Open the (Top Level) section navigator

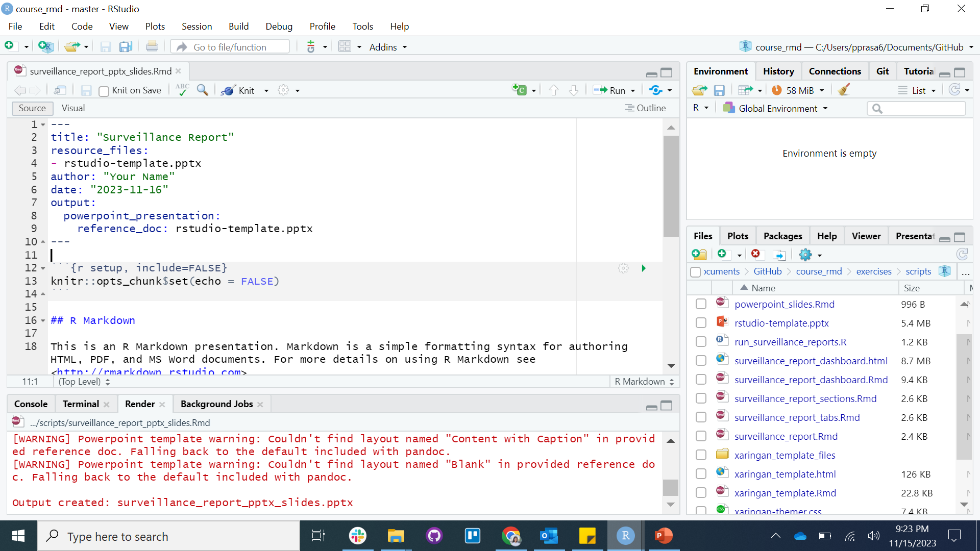pyautogui.click(x=84, y=382)
